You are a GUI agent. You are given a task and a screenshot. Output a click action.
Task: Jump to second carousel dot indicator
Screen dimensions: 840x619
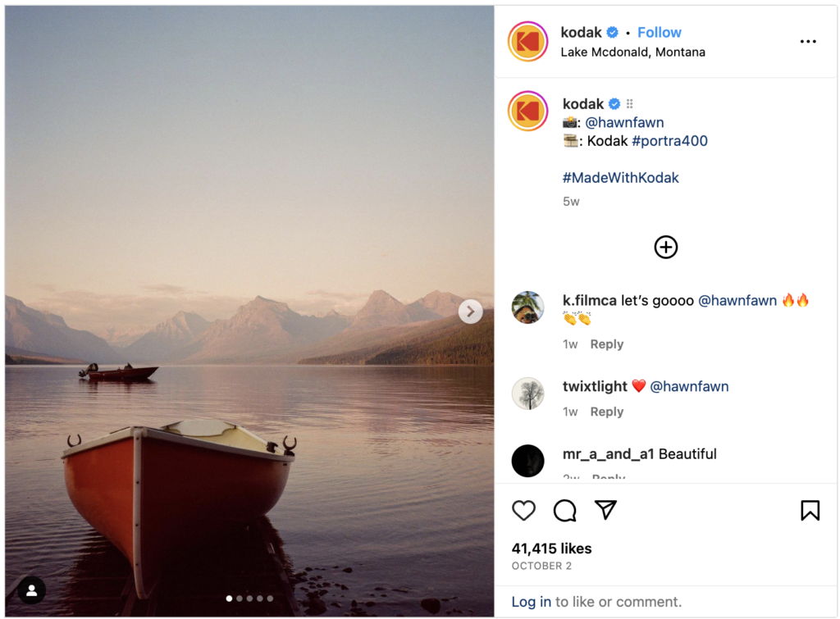coord(240,599)
